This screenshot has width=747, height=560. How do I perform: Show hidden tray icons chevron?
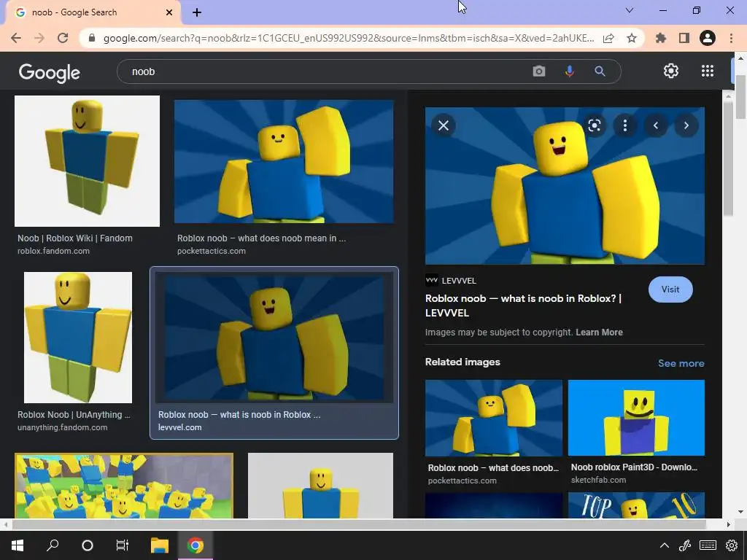point(664,545)
